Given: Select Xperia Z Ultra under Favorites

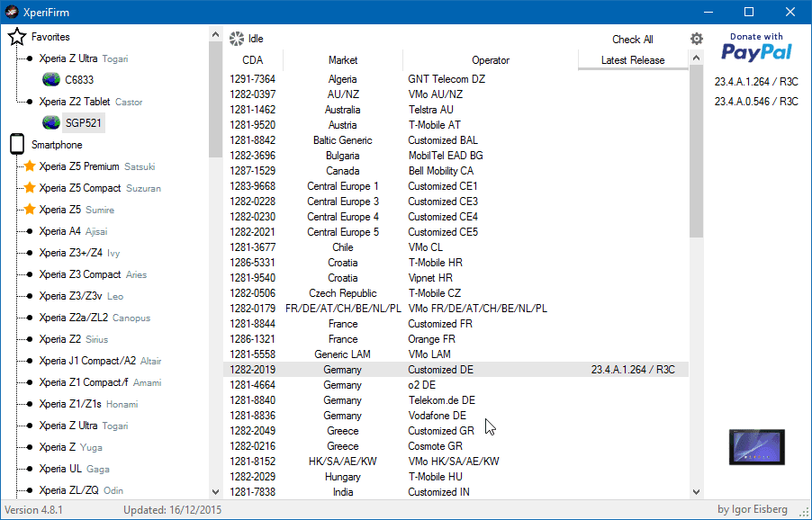Looking at the screenshot, I should point(84,58).
